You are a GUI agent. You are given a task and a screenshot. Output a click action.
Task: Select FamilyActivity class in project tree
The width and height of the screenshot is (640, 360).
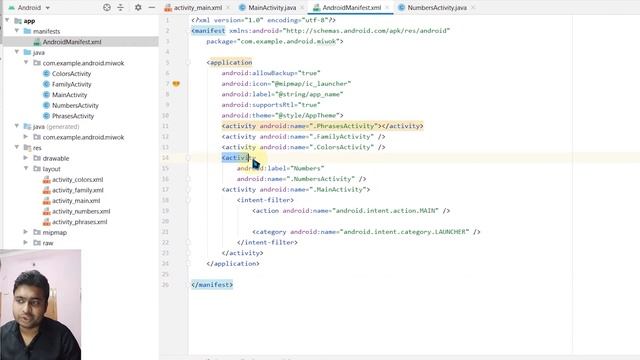[x=71, y=84]
